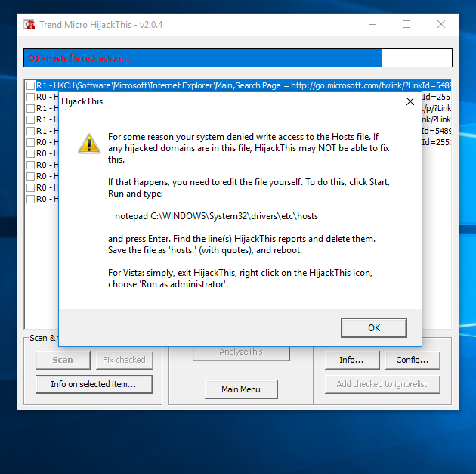This screenshot has width=476, height=474.
Task: Click the HijackThis app icon in the title bar
Action: pyautogui.click(x=29, y=25)
